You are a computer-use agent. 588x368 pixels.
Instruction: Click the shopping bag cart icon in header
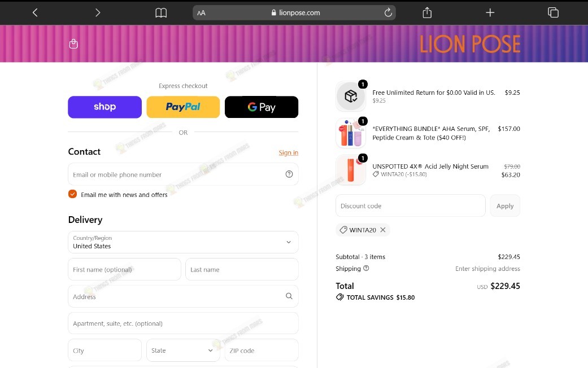tap(73, 44)
